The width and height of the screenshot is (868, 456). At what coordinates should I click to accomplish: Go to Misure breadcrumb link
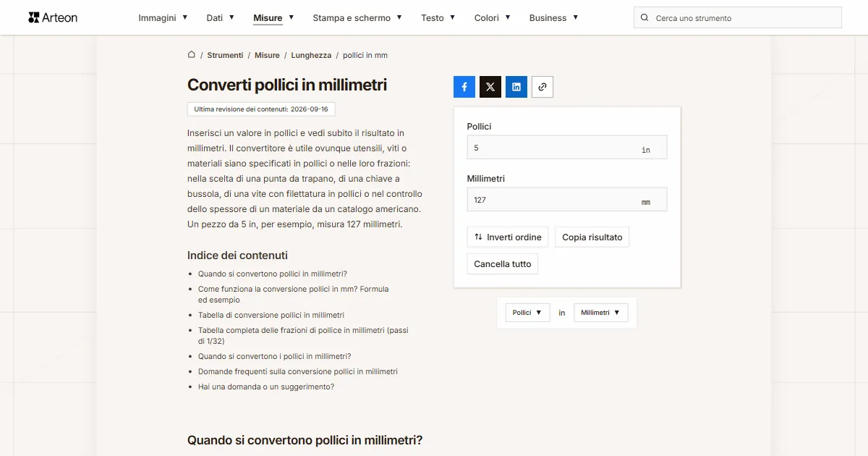[267, 55]
